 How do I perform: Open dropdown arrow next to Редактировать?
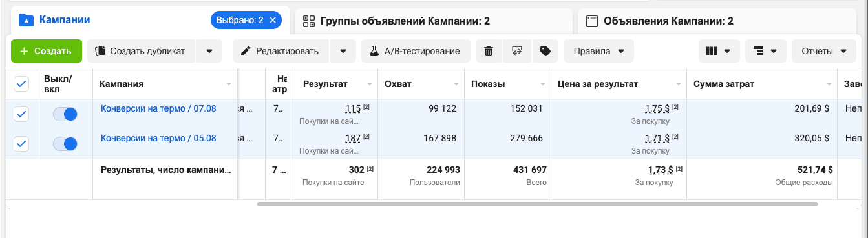click(343, 51)
